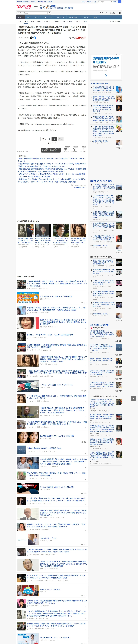Open the みんなの意見 navigation tab
This screenshot has width=138, height=644.
click(x=73, y=17)
